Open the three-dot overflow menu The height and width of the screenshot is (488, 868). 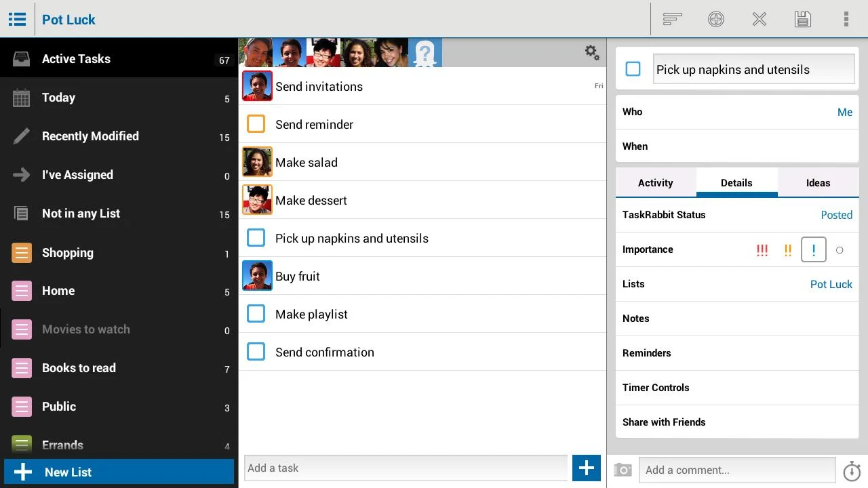pyautogui.click(x=846, y=19)
